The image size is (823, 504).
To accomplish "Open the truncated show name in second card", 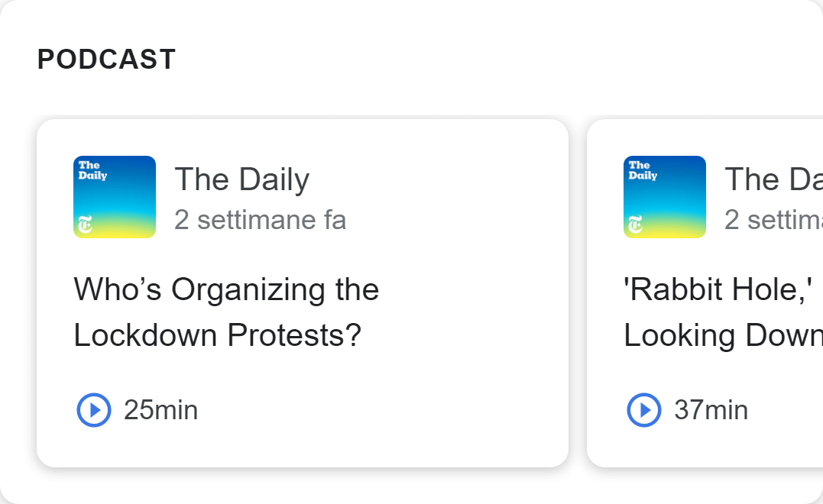I will pos(773,179).
